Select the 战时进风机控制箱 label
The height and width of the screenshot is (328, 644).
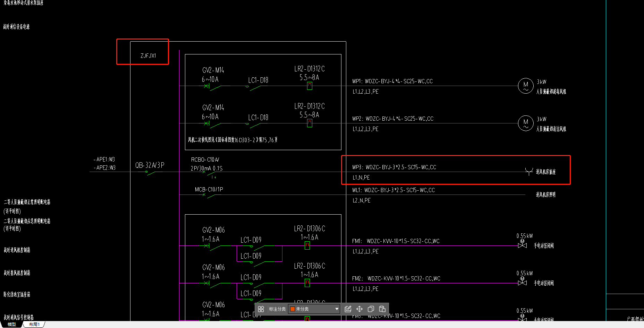point(17,250)
